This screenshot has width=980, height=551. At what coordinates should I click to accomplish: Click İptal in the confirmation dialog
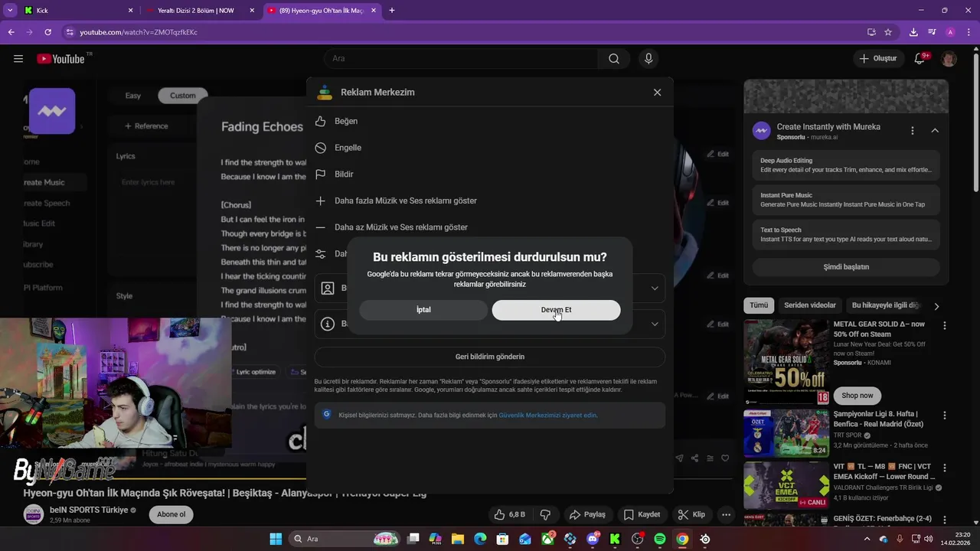pyautogui.click(x=423, y=310)
